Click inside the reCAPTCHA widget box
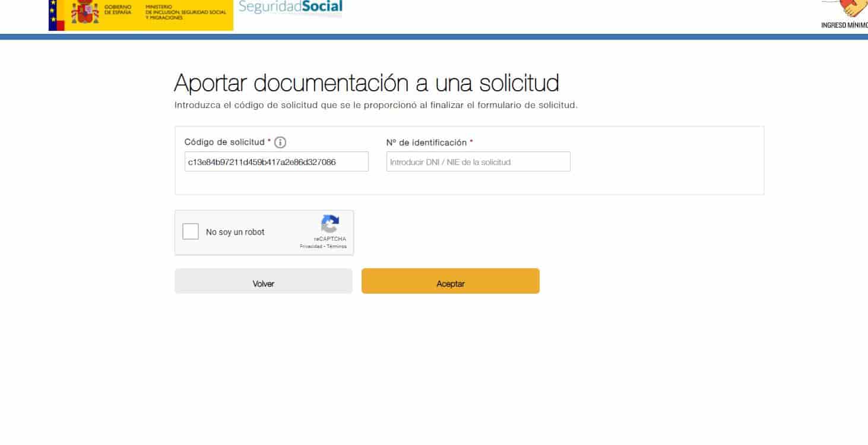The width and height of the screenshot is (868, 445). click(x=264, y=232)
